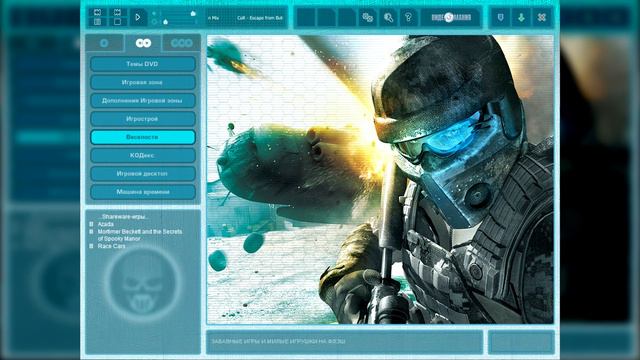Screen dimensions: 640x360
Task: Start music with the play triangle button
Action: pos(138,18)
